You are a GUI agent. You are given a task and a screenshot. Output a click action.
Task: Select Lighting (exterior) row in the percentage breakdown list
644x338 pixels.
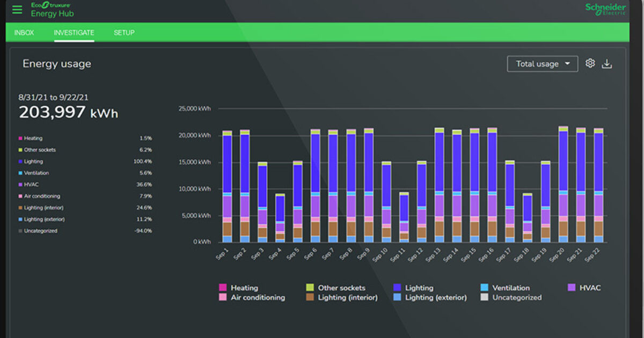tap(85, 219)
